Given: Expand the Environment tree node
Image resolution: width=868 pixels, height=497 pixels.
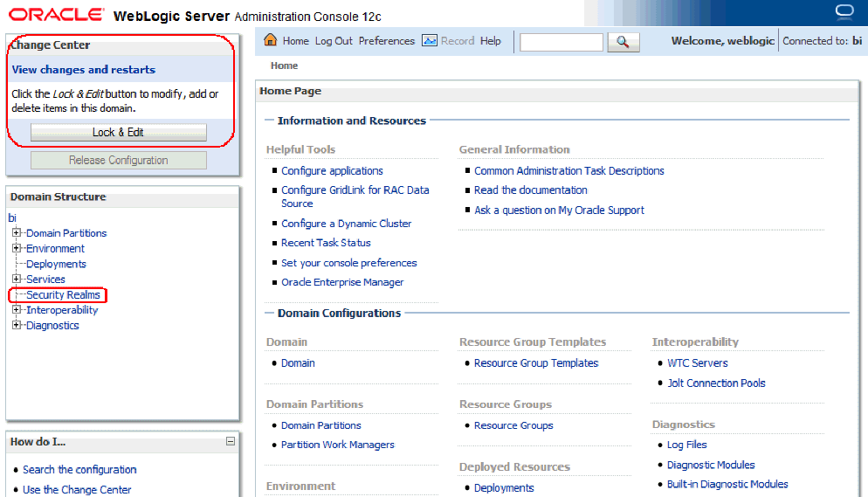Looking at the screenshot, I should pos(17,248).
